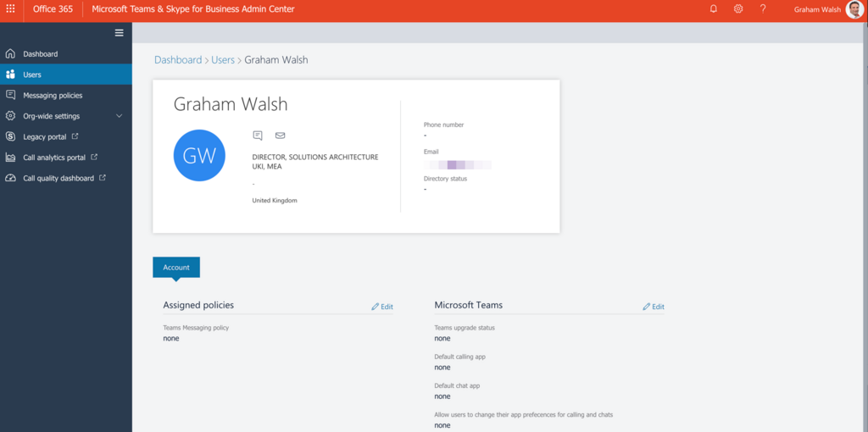868x432 pixels.
Task: Click the Messaging policies icon
Action: [10, 95]
